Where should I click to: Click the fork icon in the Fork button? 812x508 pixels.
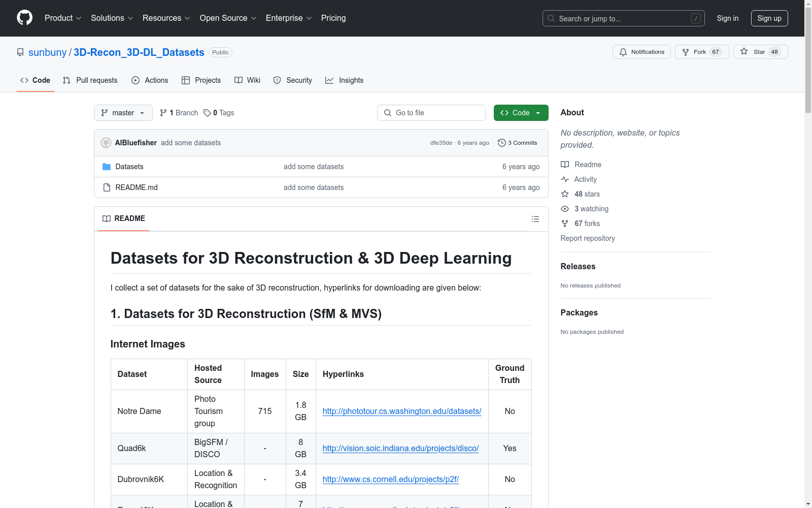pos(686,52)
